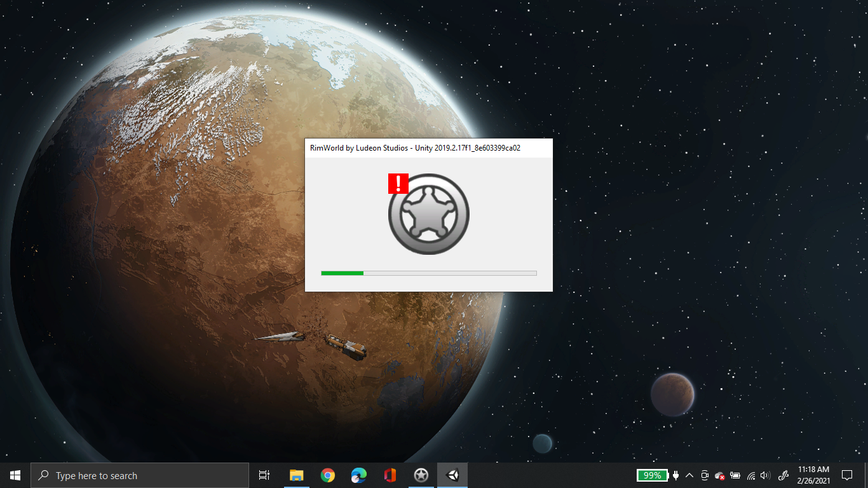Toggle Task View on the taskbar
Image resolution: width=868 pixels, height=488 pixels.
(x=264, y=475)
